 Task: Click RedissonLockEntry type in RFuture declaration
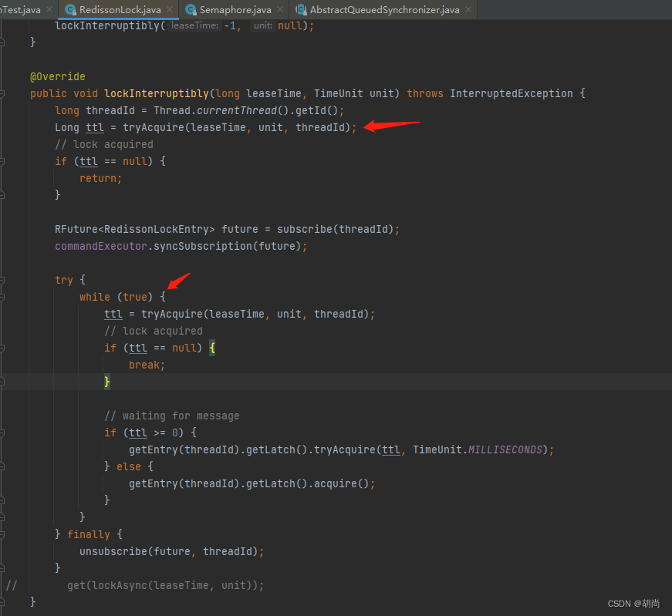point(157,230)
